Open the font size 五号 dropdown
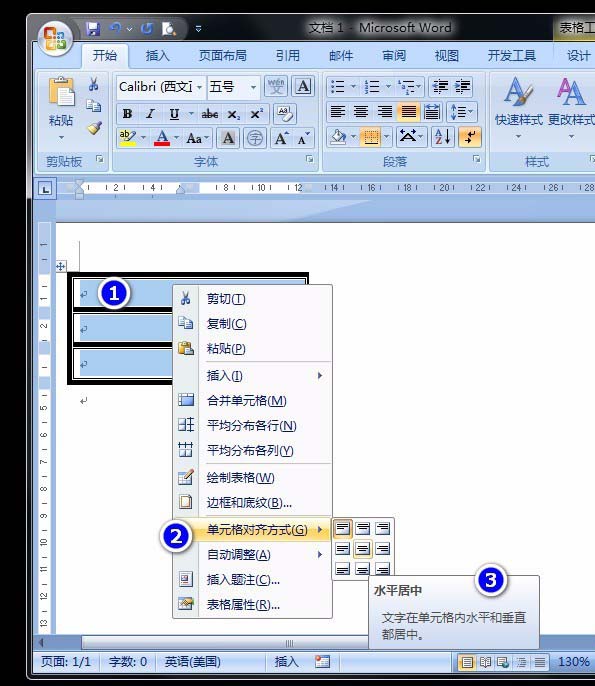The image size is (595, 686). coord(233,87)
